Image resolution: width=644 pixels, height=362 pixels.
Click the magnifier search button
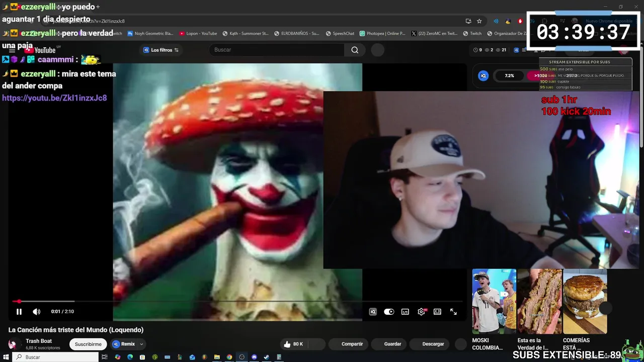[355, 50]
